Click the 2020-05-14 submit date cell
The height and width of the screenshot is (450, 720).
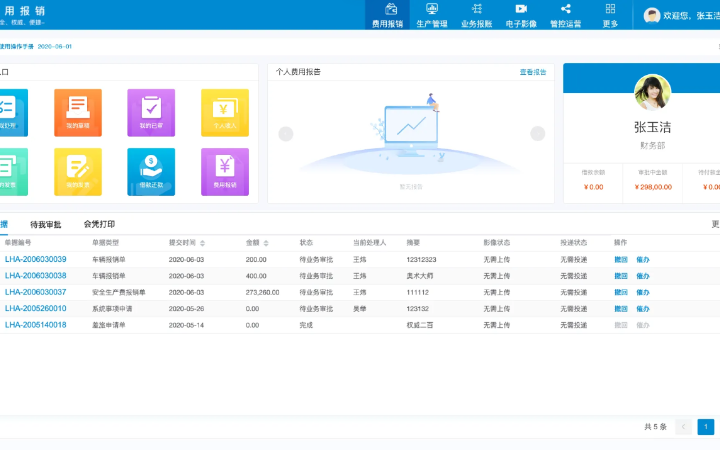coord(186,325)
